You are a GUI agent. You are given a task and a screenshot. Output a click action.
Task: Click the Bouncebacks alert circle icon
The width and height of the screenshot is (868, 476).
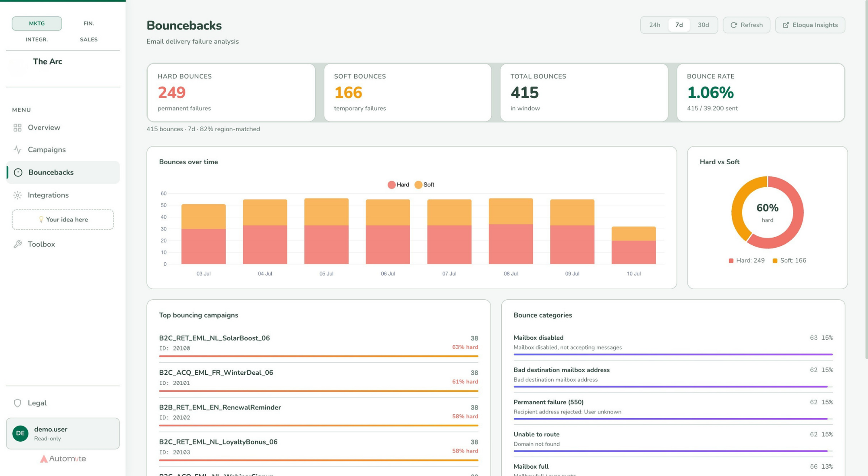click(18, 172)
